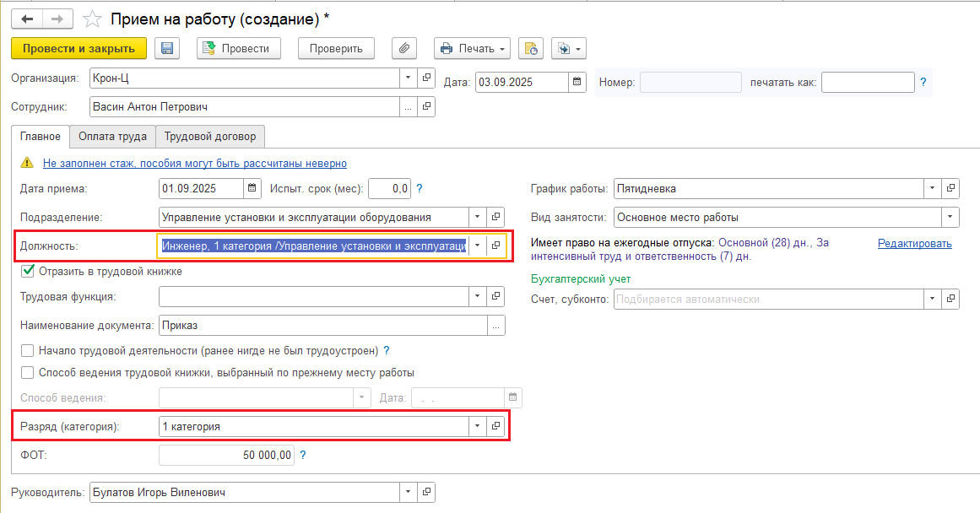Image resolution: width=980 pixels, height=513 pixels.
Task: Click the Провести и закрыть button
Action: click(x=79, y=48)
